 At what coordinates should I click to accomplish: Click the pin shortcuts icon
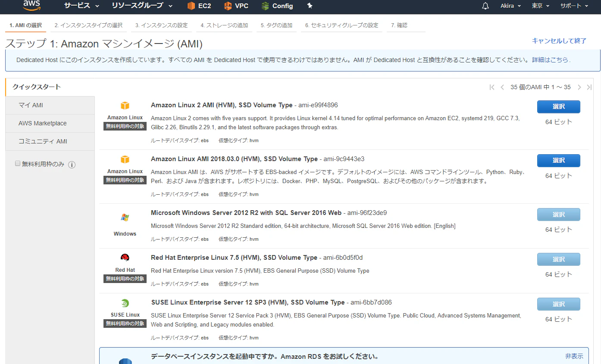coord(310,6)
